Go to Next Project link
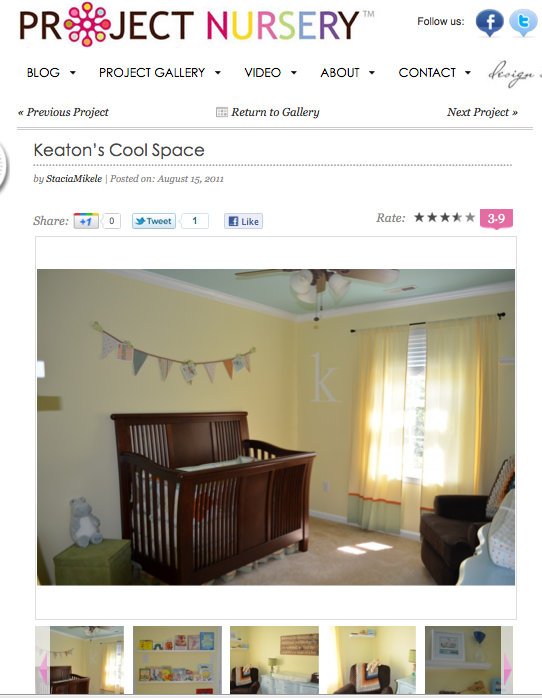This screenshot has height=698, width=542. click(x=482, y=112)
